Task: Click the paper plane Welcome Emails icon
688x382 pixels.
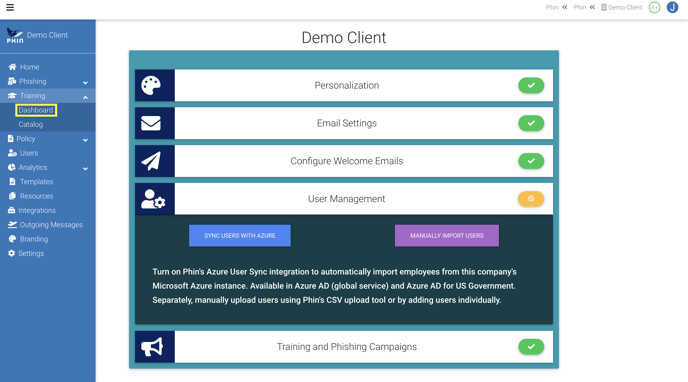Action: coord(151,161)
